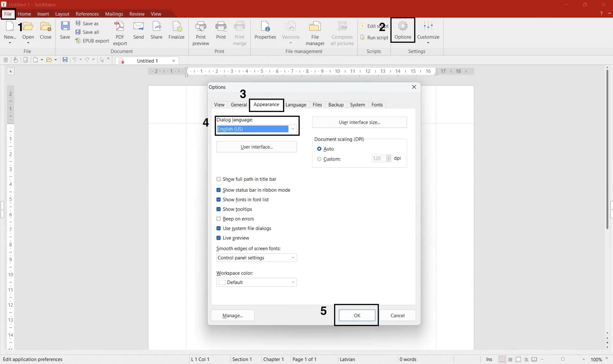Image resolution: width=613 pixels, height=364 pixels.
Task: Switch to the Backup tab
Action: (336, 105)
